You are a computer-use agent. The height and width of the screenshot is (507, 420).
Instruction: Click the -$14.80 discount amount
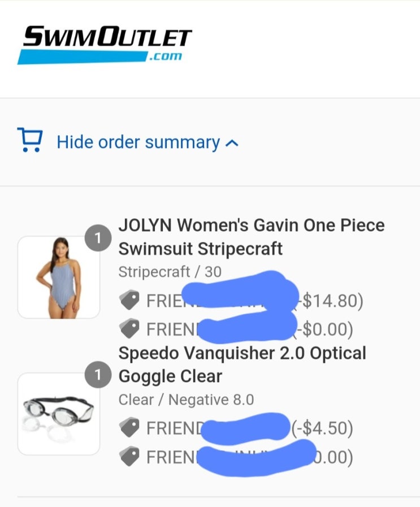click(331, 300)
